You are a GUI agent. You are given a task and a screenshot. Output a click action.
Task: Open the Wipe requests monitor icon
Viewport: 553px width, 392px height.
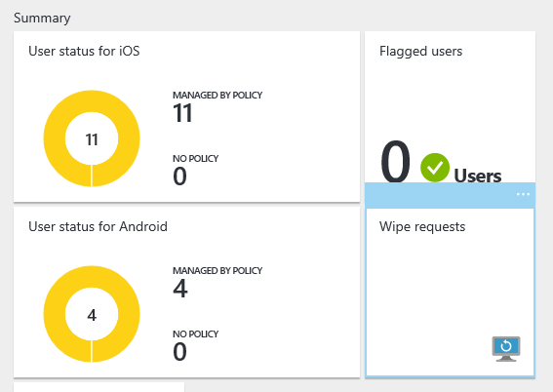pyautogui.click(x=506, y=349)
